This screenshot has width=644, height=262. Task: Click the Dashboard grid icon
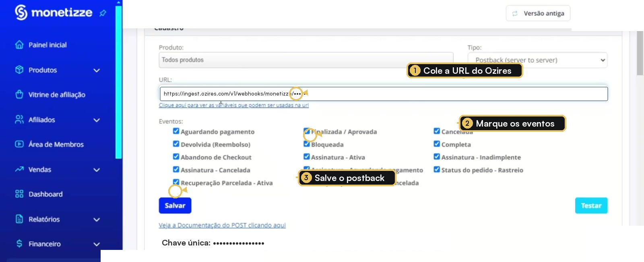coord(19,194)
